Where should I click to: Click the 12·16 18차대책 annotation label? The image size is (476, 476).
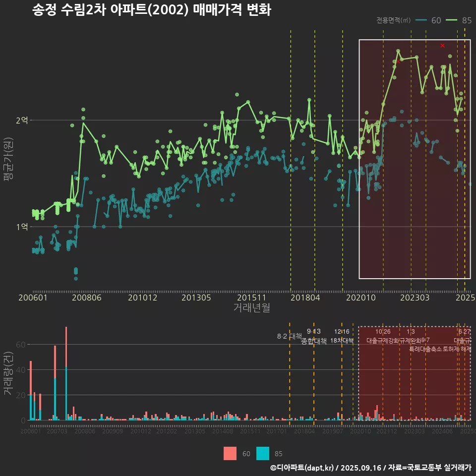[x=342, y=337]
